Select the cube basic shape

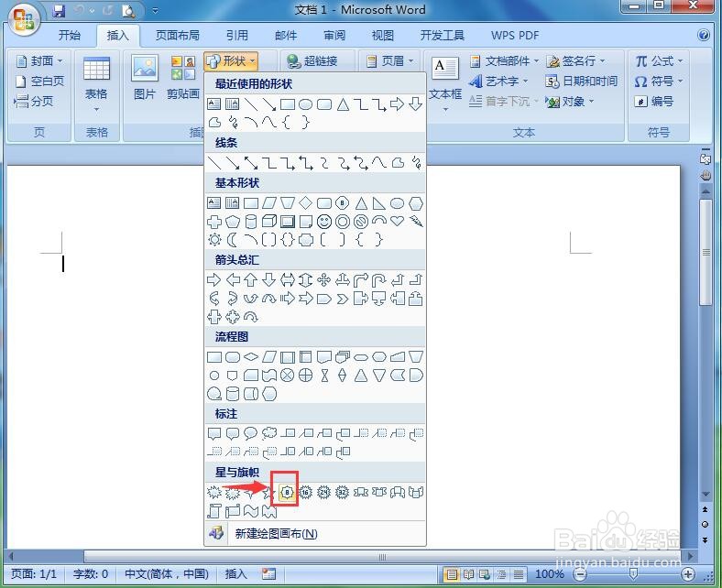[x=268, y=222]
